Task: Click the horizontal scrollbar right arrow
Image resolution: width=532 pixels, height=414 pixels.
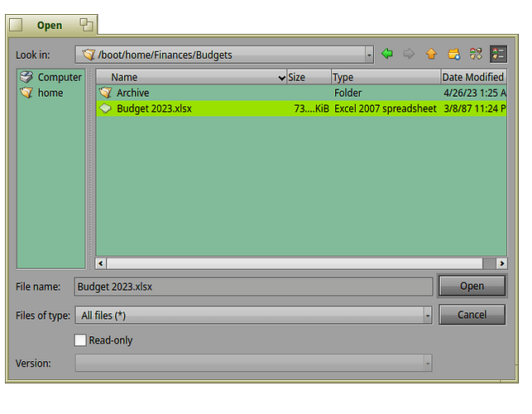Action: 502,263
